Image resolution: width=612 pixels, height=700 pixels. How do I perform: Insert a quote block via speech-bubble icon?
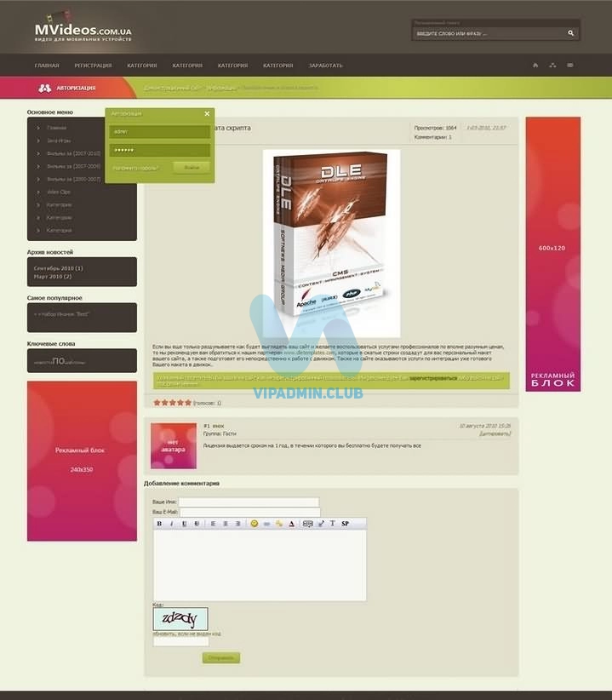click(x=308, y=523)
